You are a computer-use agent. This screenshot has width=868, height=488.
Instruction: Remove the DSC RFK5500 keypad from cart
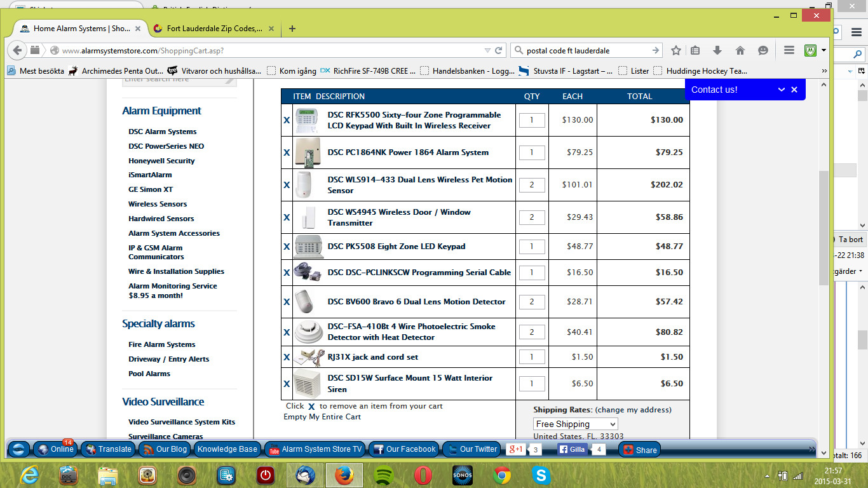click(x=287, y=121)
